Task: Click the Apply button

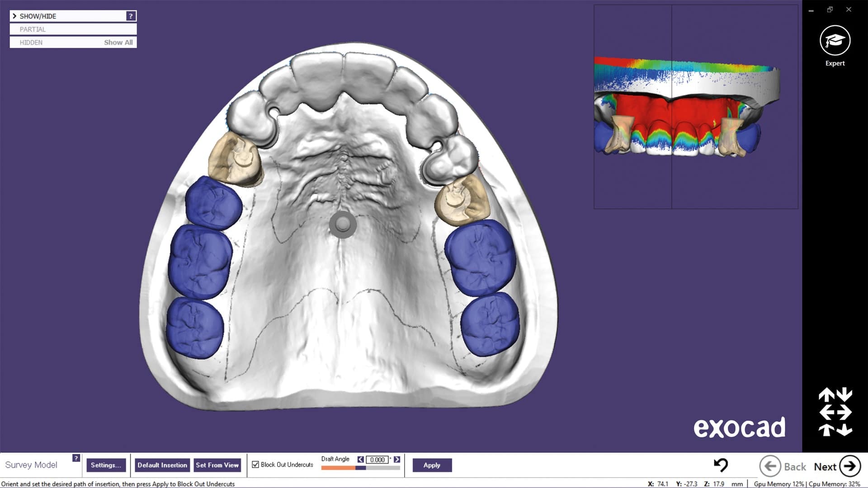Action: (x=432, y=465)
